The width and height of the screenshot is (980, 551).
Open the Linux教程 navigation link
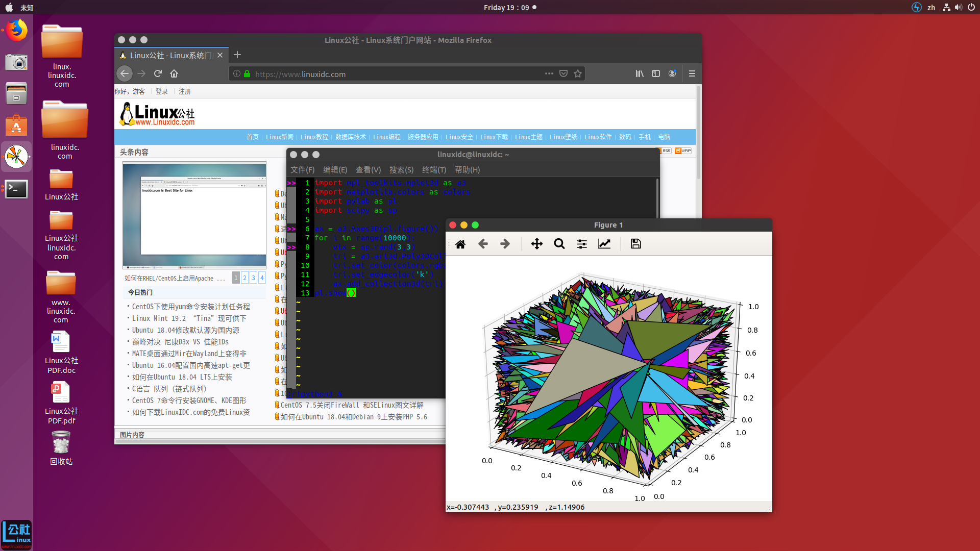[314, 137]
